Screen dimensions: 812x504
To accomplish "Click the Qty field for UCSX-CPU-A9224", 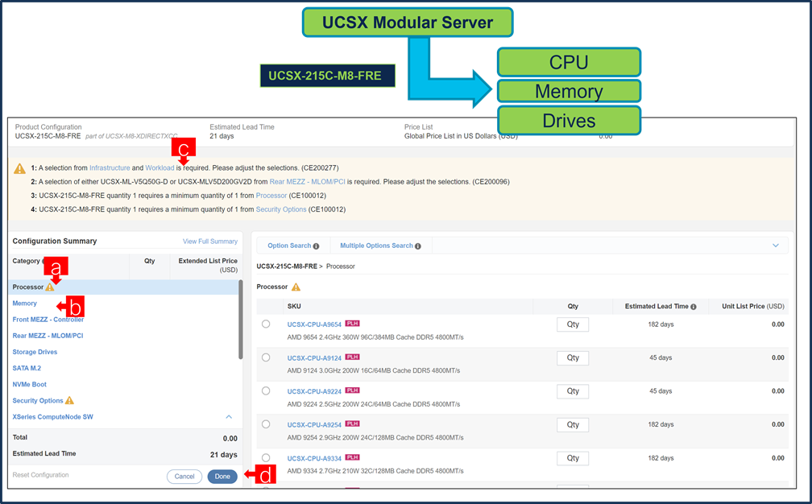I will (x=573, y=391).
